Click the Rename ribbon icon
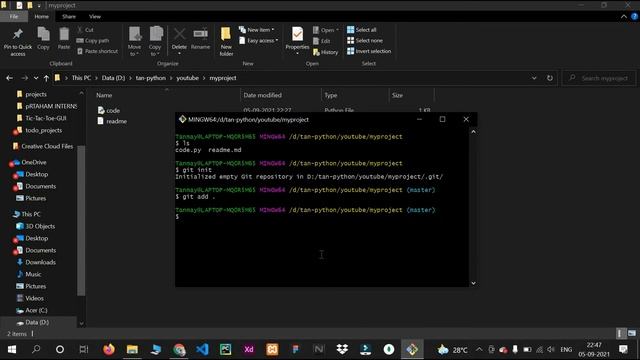The width and height of the screenshot is (640, 360). (x=200, y=38)
